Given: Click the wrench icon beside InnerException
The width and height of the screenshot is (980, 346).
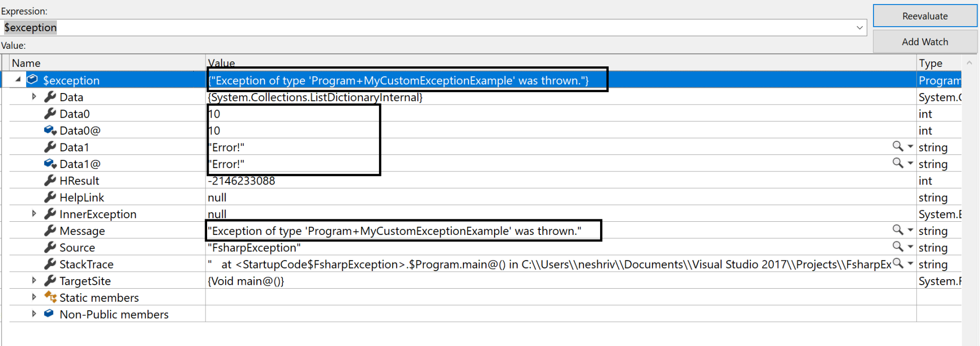Looking at the screenshot, I should tap(50, 214).
